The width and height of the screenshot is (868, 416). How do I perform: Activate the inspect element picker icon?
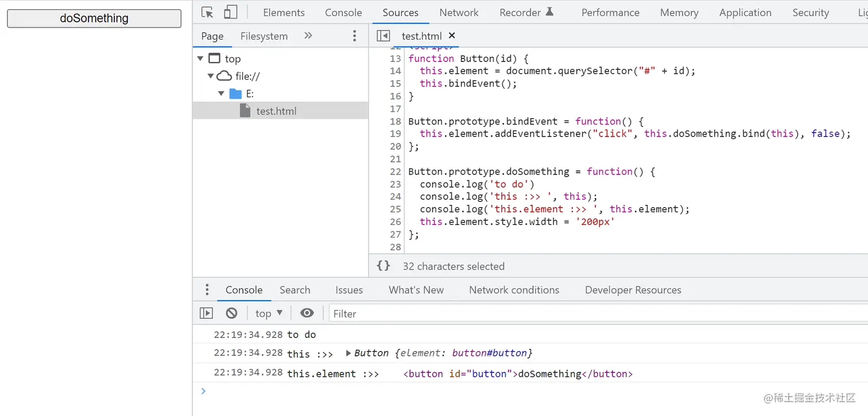point(207,12)
